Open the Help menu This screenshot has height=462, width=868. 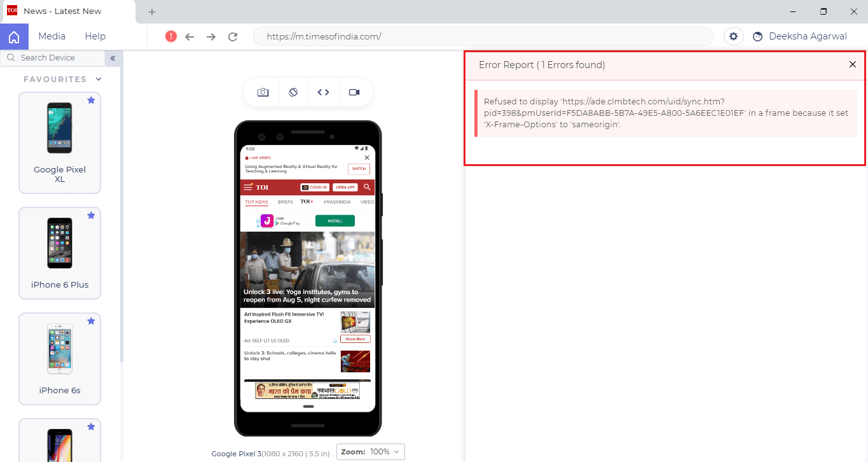pos(95,36)
